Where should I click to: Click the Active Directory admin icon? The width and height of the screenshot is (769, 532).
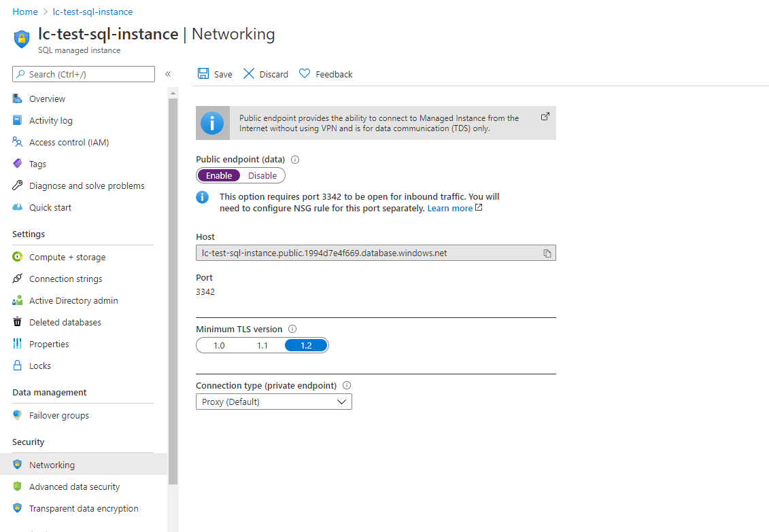click(x=17, y=300)
